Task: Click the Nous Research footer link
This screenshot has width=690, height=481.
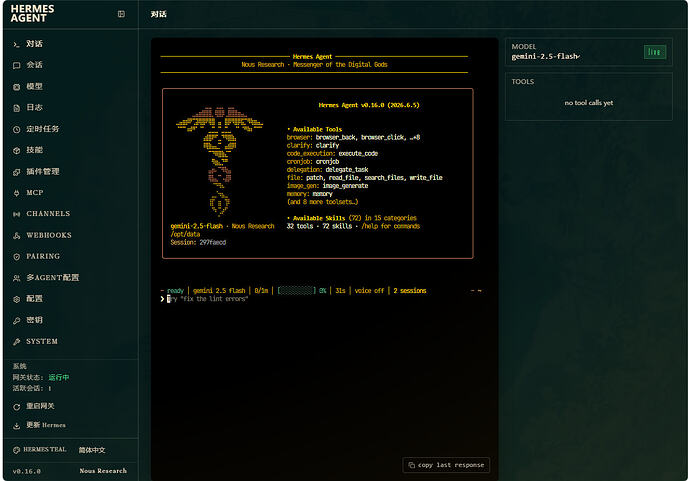Action: tap(103, 471)
